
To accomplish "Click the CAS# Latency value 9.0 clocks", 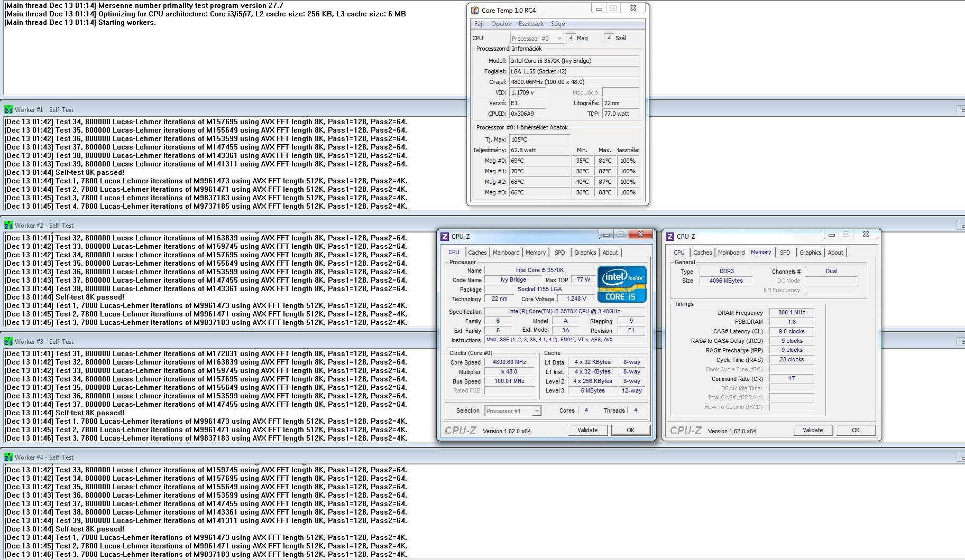I will pyautogui.click(x=792, y=332).
